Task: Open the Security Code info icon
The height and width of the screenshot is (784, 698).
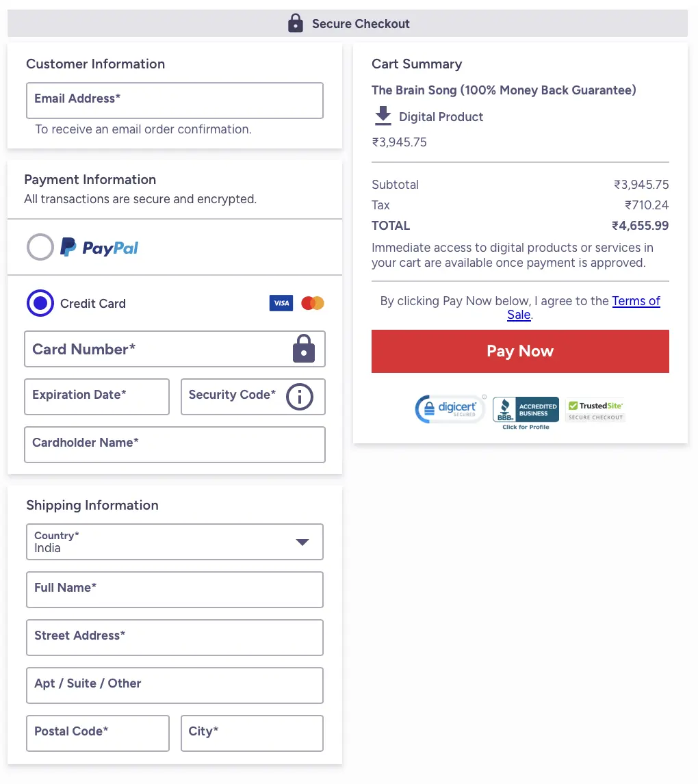Action: 299,396
